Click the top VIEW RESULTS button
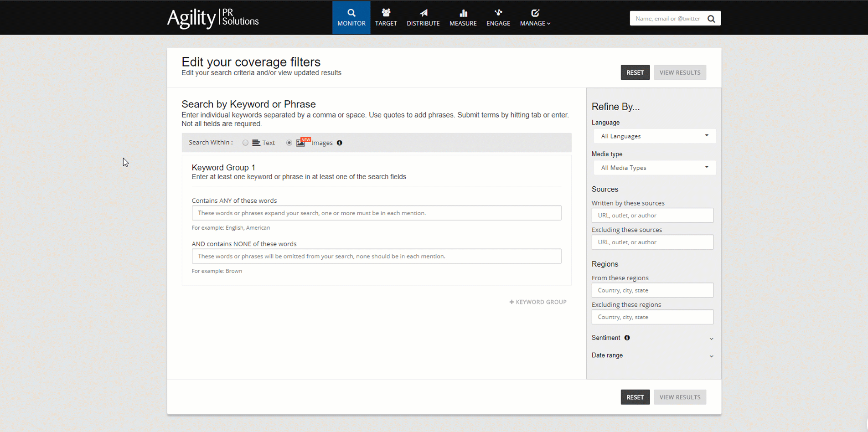Image resolution: width=868 pixels, height=432 pixels. point(680,72)
